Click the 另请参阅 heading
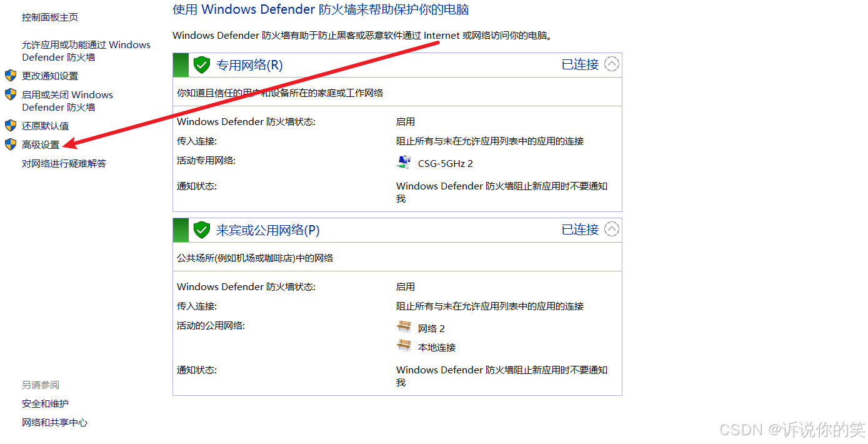Screen dimensions: 868x444 (41, 385)
